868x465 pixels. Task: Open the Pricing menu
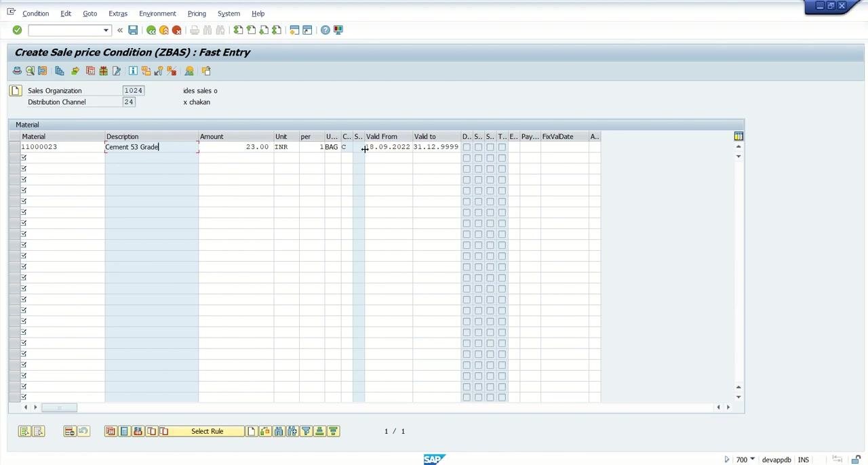[x=197, y=14]
